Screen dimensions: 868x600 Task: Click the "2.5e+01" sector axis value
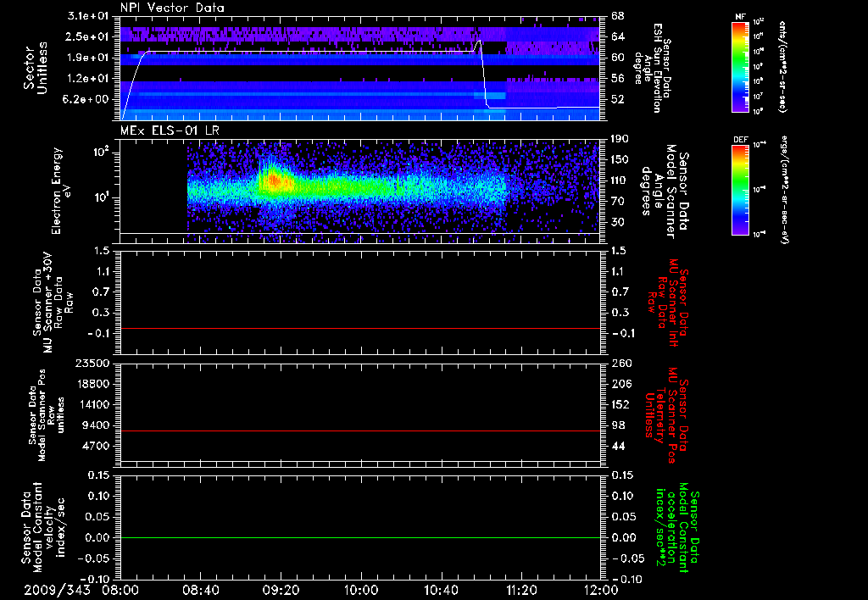(x=87, y=36)
